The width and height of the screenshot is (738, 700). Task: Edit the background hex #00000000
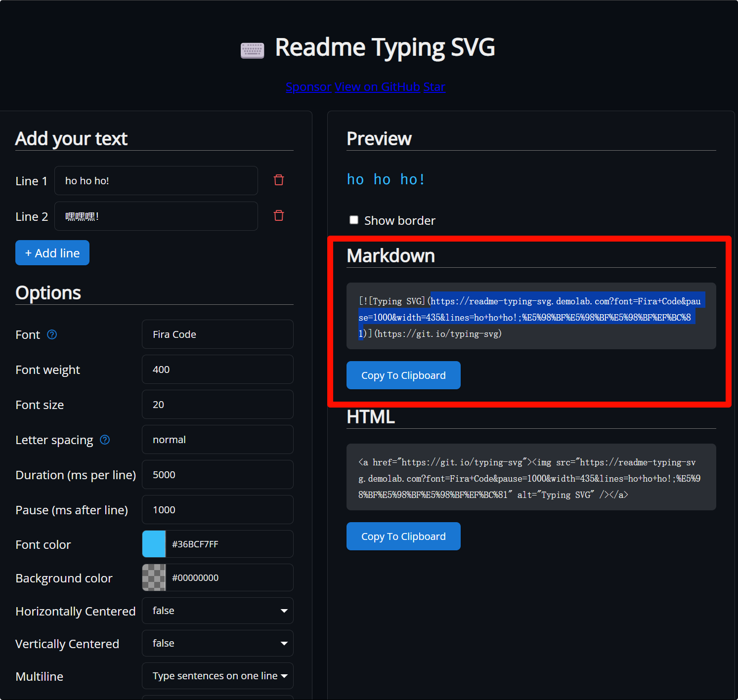pos(229,577)
